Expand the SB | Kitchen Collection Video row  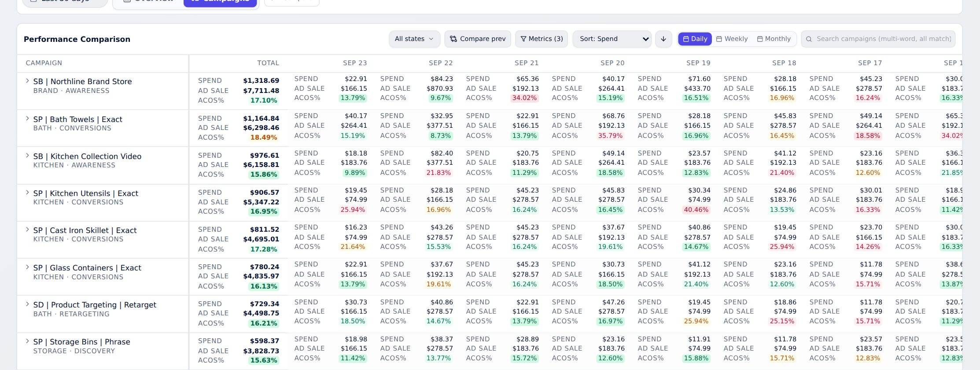27,156
